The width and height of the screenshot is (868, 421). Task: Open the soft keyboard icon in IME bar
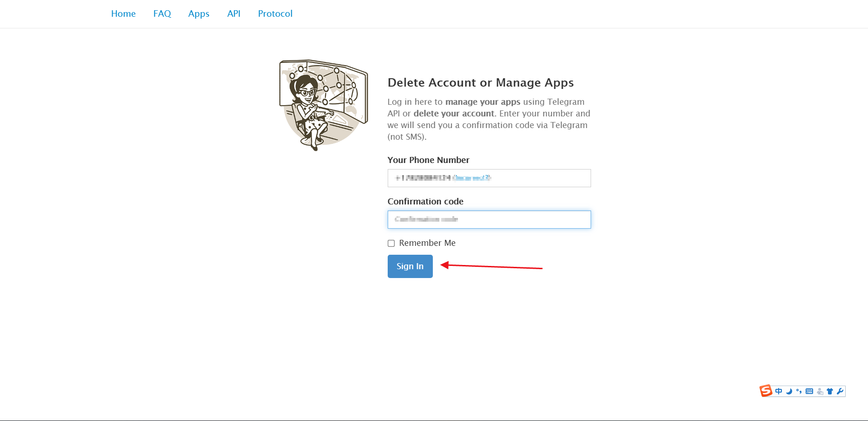coord(809,391)
